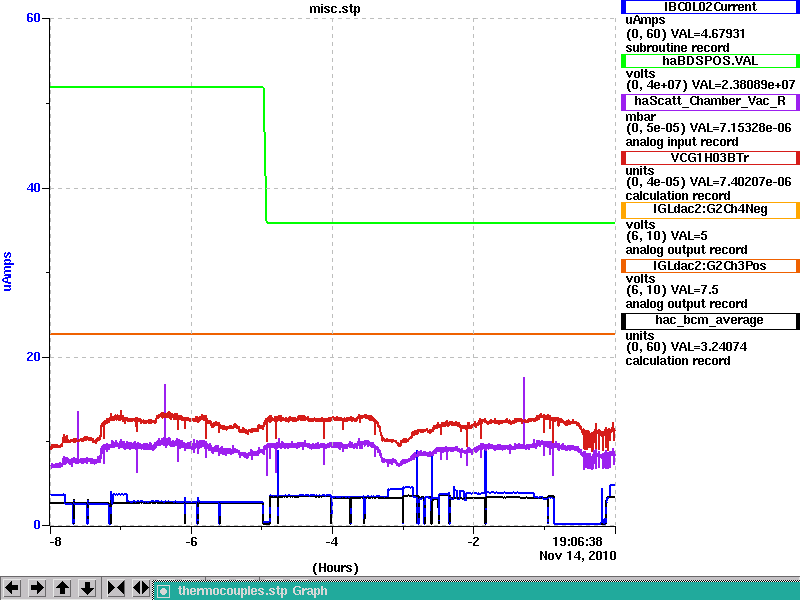Select the IGLdac2:G2Ch4Neg legend entry
The height and width of the screenshot is (600, 800).
710,210
